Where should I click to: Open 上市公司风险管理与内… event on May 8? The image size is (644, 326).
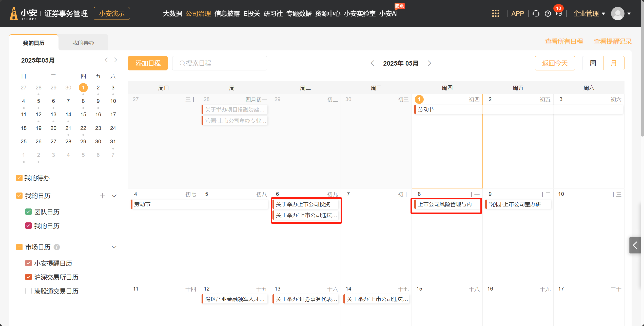(447, 204)
